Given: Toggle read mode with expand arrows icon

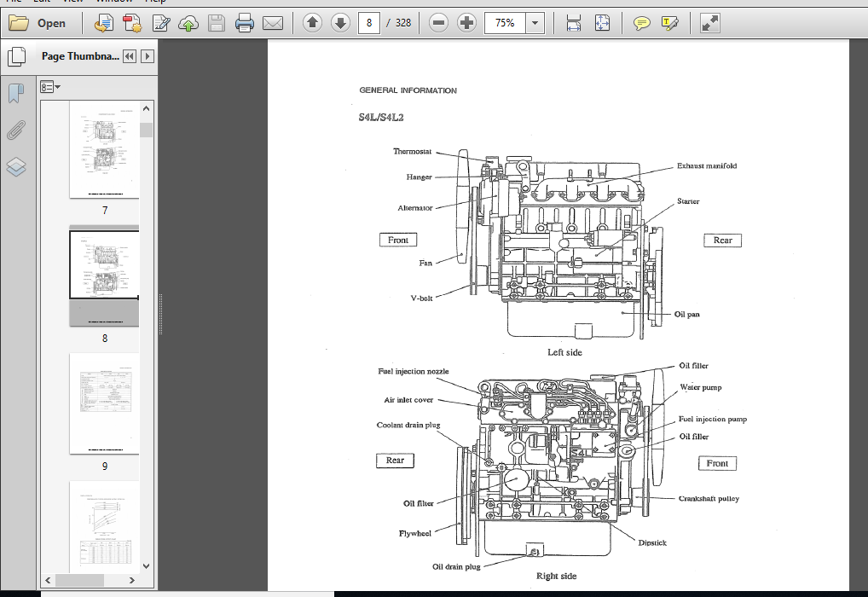Looking at the screenshot, I should click(709, 23).
